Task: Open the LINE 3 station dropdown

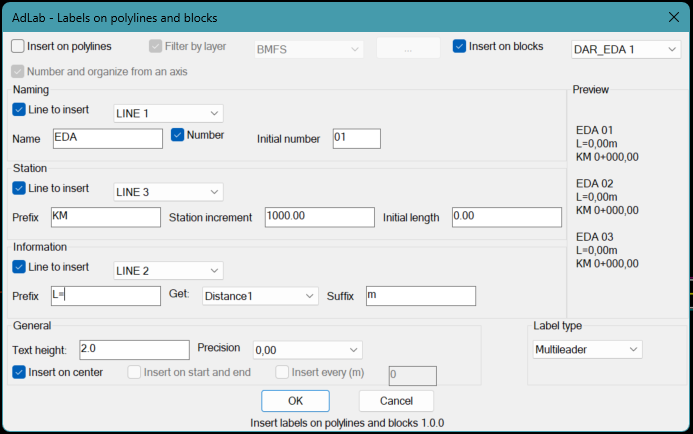Action: [168, 191]
